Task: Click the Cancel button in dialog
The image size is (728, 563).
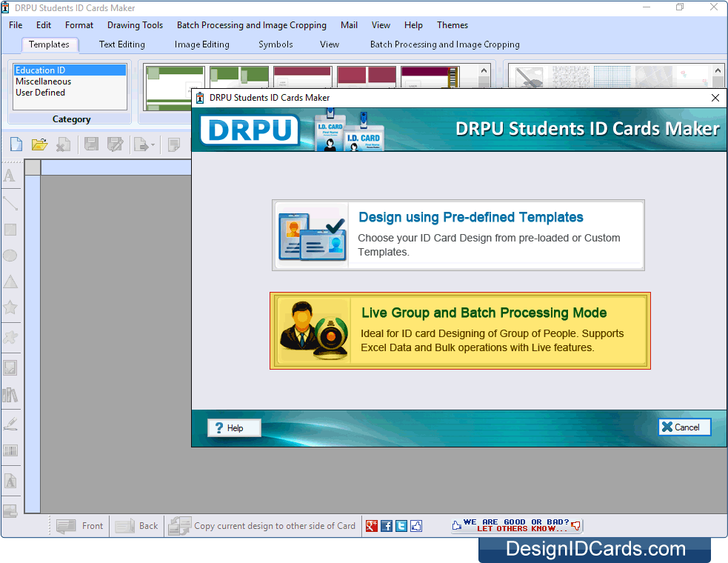Action: click(684, 427)
